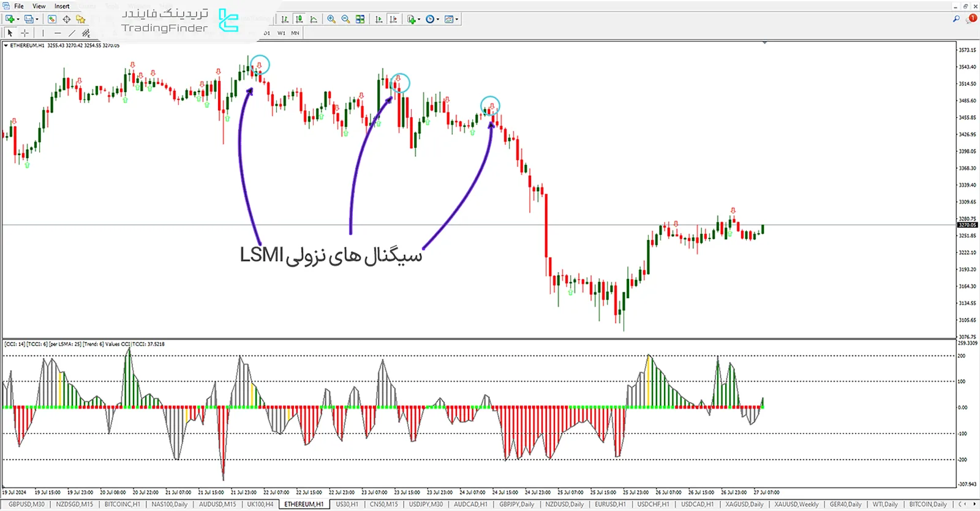This screenshot has width=980, height=511.
Task: Click the chart shift triangle marker
Action: (764, 43)
